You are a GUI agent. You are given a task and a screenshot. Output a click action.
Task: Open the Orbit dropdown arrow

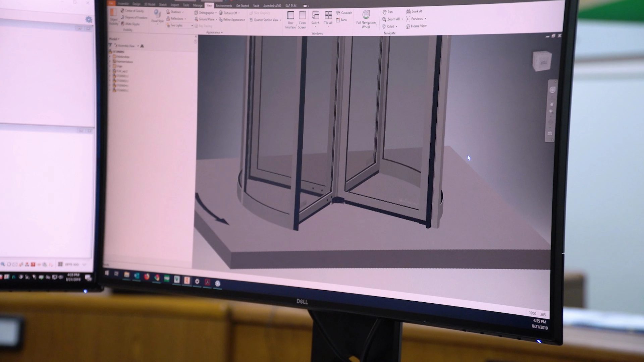pos(396,27)
